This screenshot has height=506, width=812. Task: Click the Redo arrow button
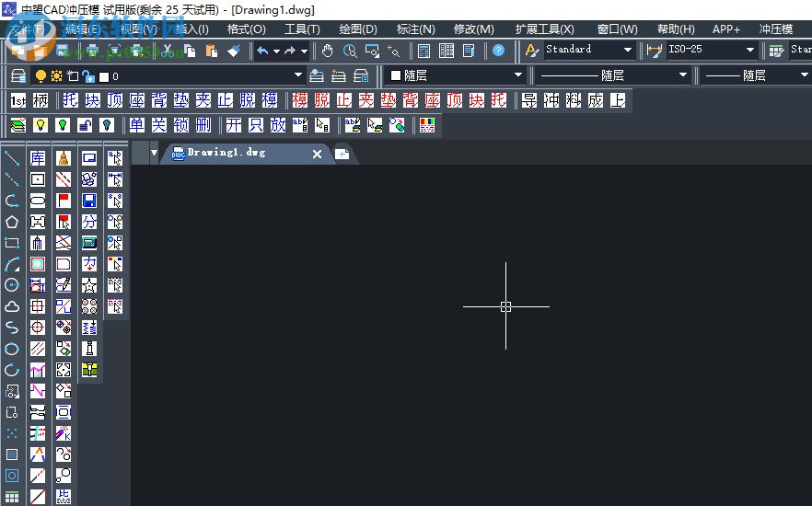[x=290, y=52]
